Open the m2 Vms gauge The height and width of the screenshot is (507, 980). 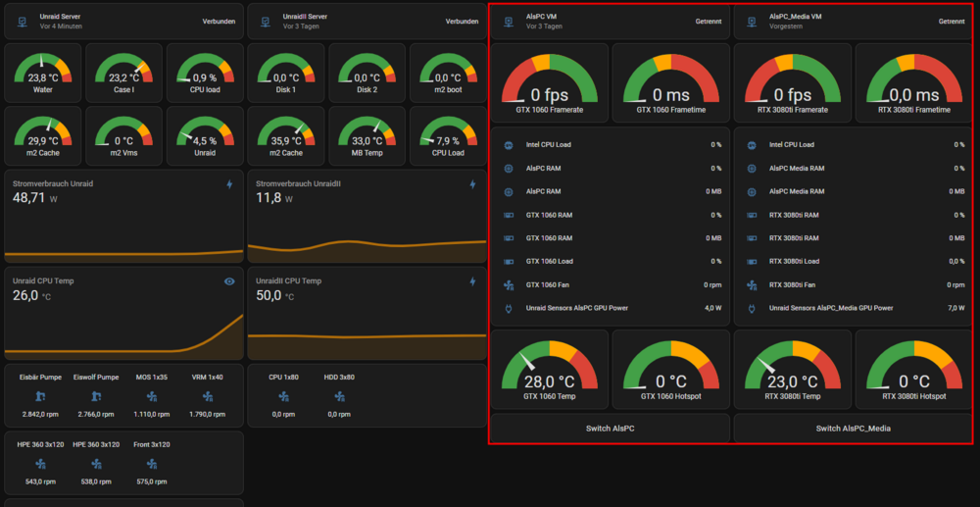(123, 135)
